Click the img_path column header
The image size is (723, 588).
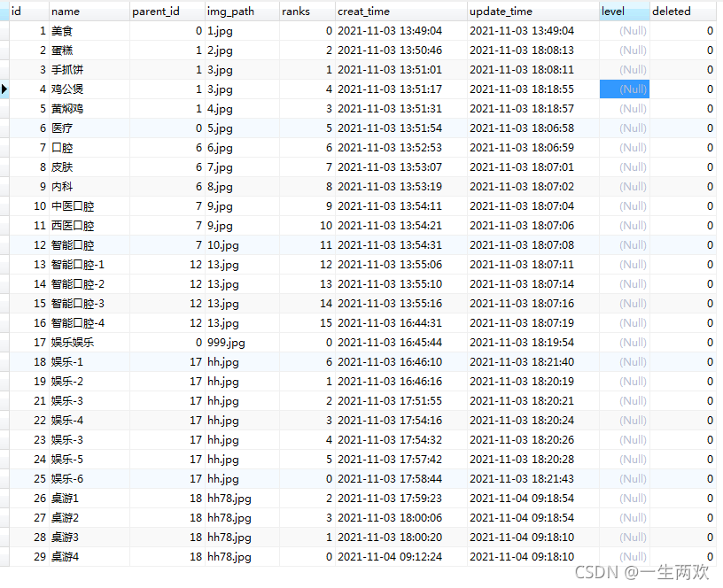click(x=242, y=11)
